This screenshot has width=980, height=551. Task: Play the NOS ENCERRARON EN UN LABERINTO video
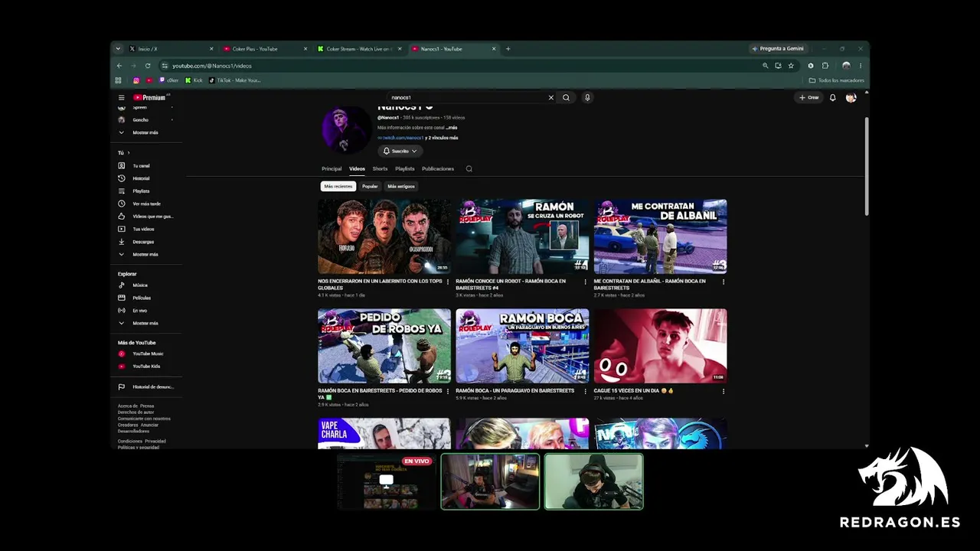[384, 236]
